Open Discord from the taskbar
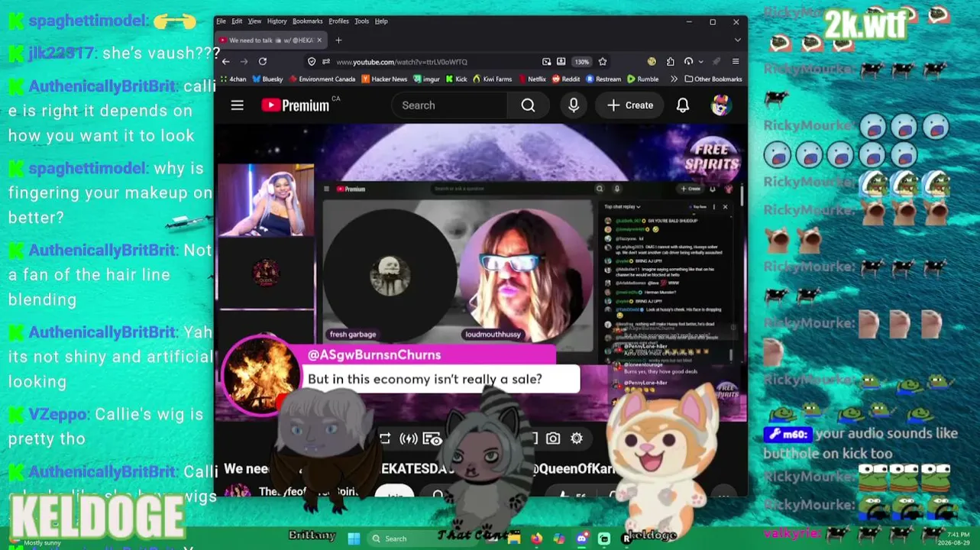 (582, 539)
